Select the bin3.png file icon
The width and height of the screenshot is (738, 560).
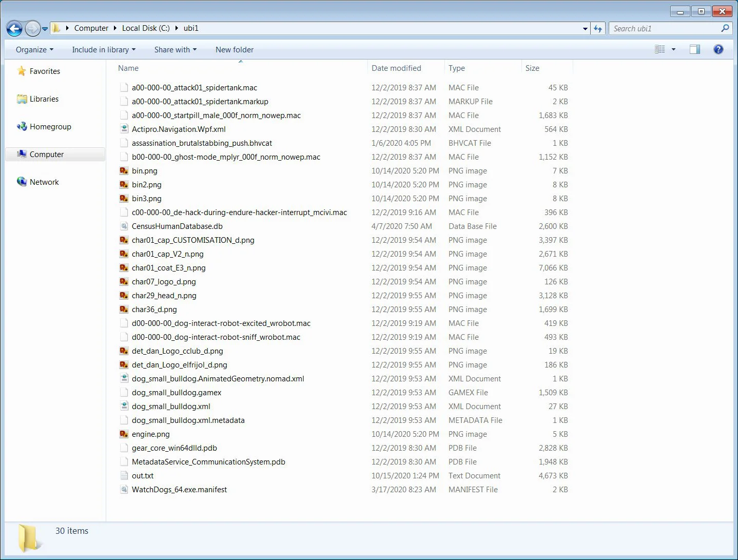124,199
